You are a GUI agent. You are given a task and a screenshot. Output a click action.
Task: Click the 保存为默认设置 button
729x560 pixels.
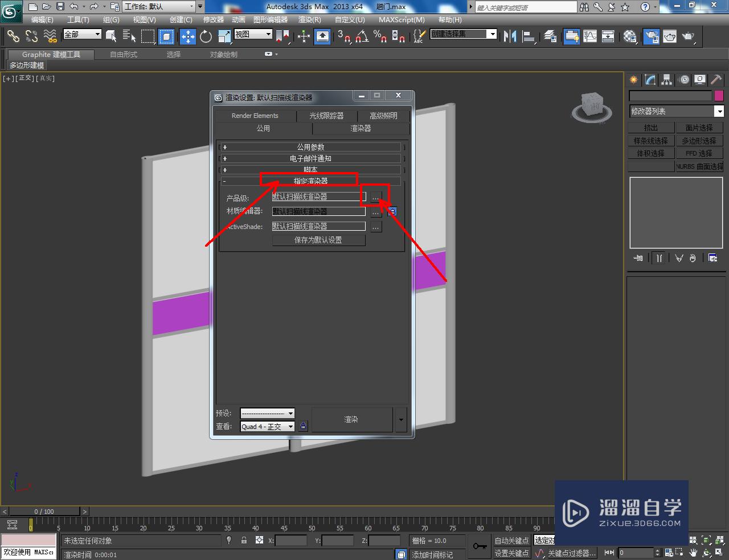pos(318,240)
